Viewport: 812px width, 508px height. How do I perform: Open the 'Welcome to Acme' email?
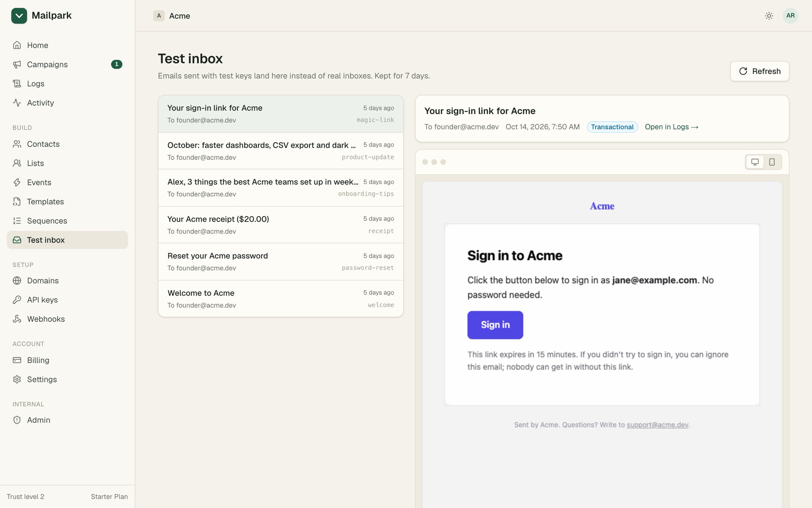point(280,299)
